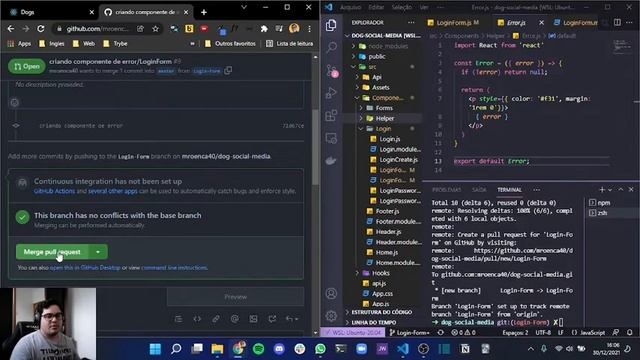
Task: Open LoginCreate.js in the explorer
Action: (399, 159)
